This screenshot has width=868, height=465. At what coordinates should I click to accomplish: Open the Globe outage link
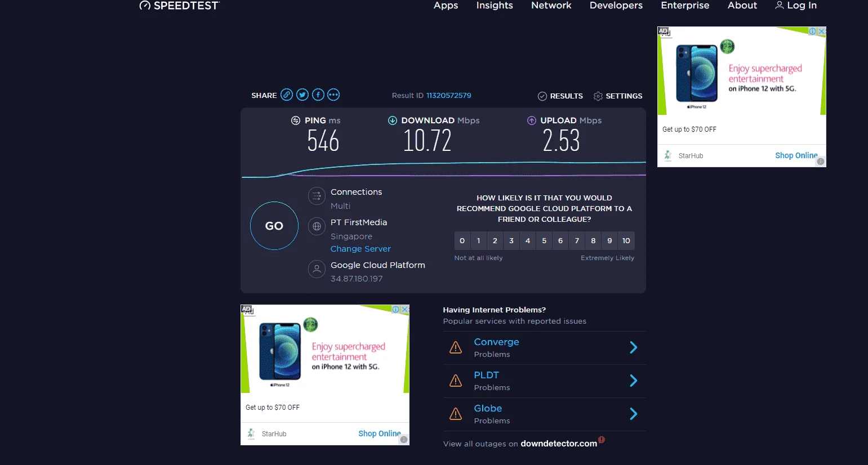click(x=488, y=408)
